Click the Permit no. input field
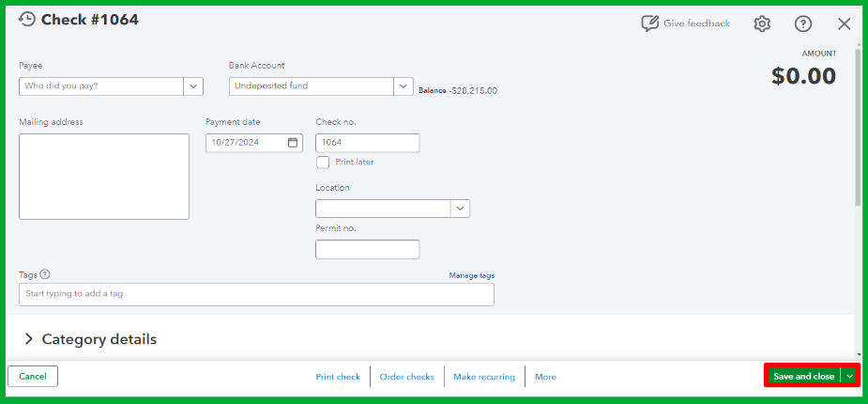This screenshot has height=404, width=868. coord(368,249)
